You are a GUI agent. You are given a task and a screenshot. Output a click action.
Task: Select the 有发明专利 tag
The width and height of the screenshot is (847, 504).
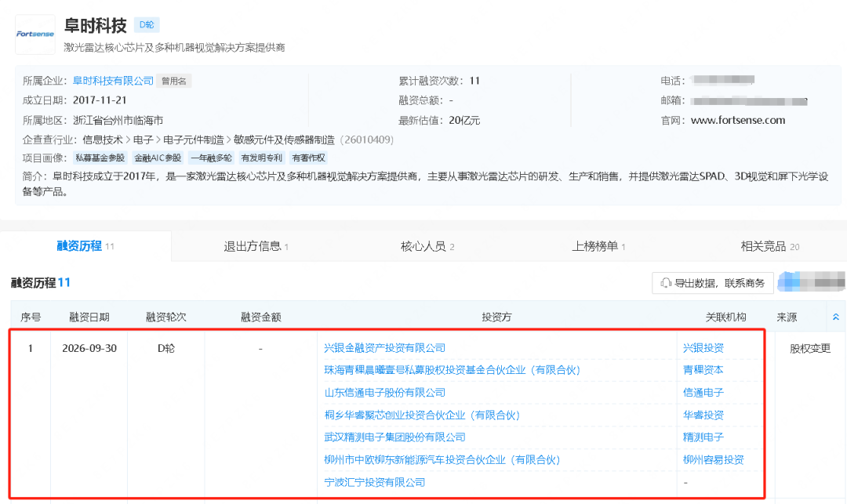click(x=262, y=158)
